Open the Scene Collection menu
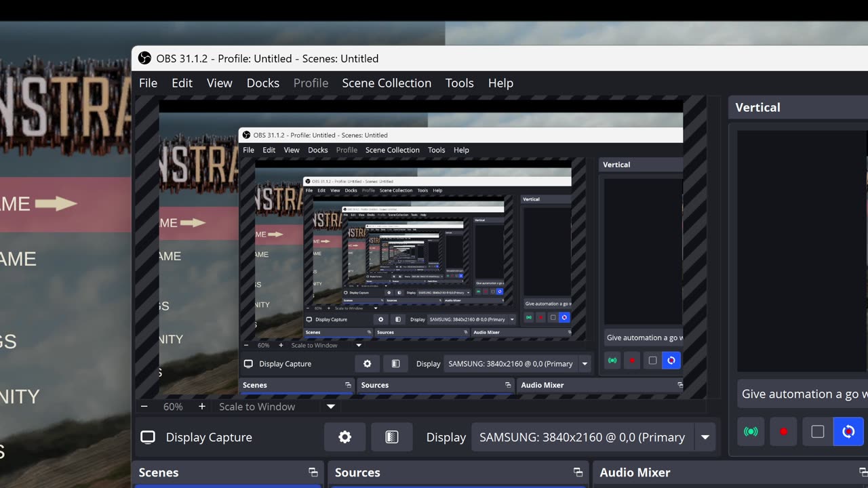Image resolution: width=868 pixels, height=488 pixels. 387,83
